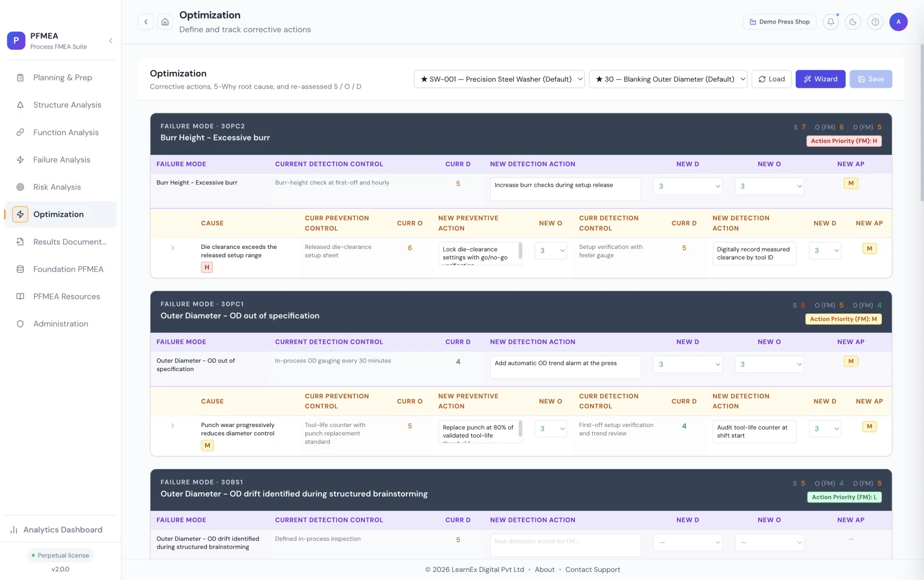Image resolution: width=924 pixels, height=580 pixels.
Task: Click 'Action Priority (FM): H' badge
Action: tap(844, 141)
